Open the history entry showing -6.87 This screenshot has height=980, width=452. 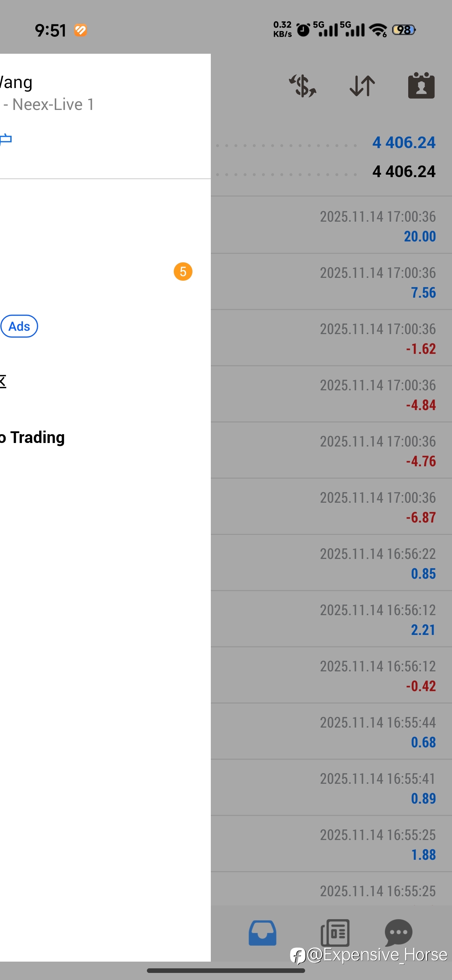(331, 507)
